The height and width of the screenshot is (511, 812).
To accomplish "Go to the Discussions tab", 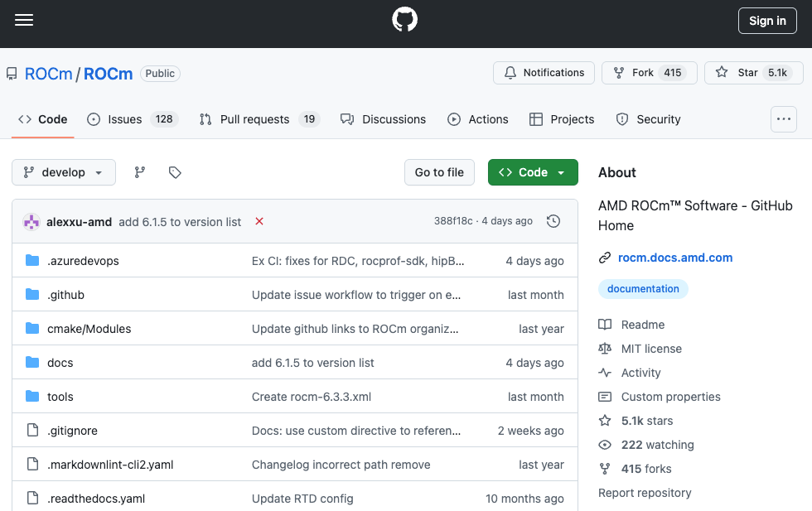I will point(383,119).
